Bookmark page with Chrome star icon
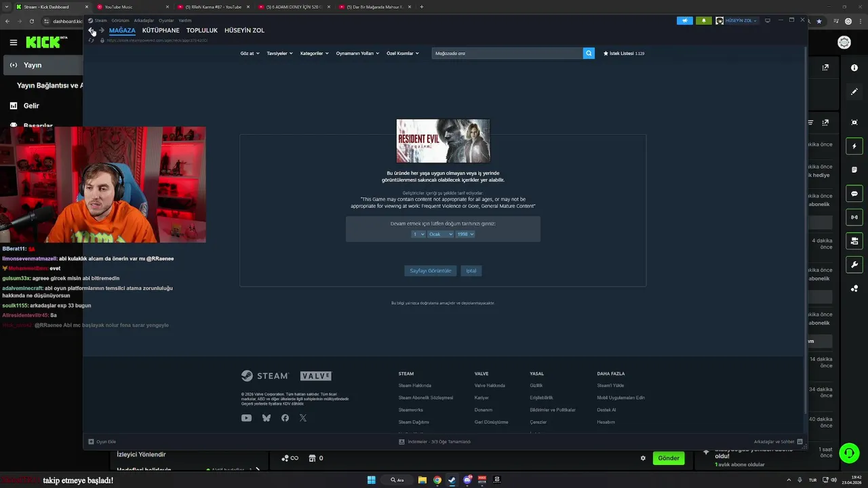 click(x=819, y=21)
